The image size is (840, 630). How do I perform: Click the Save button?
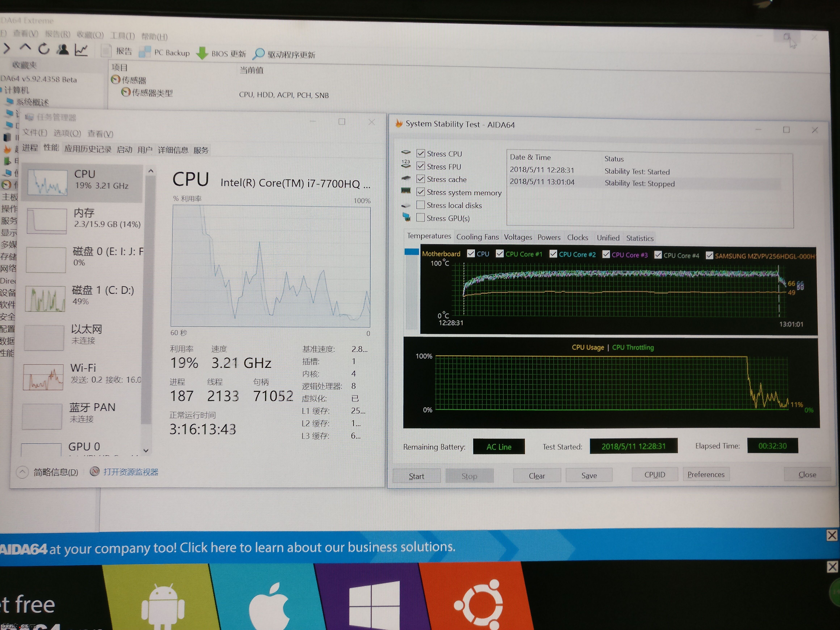(589, 475)
